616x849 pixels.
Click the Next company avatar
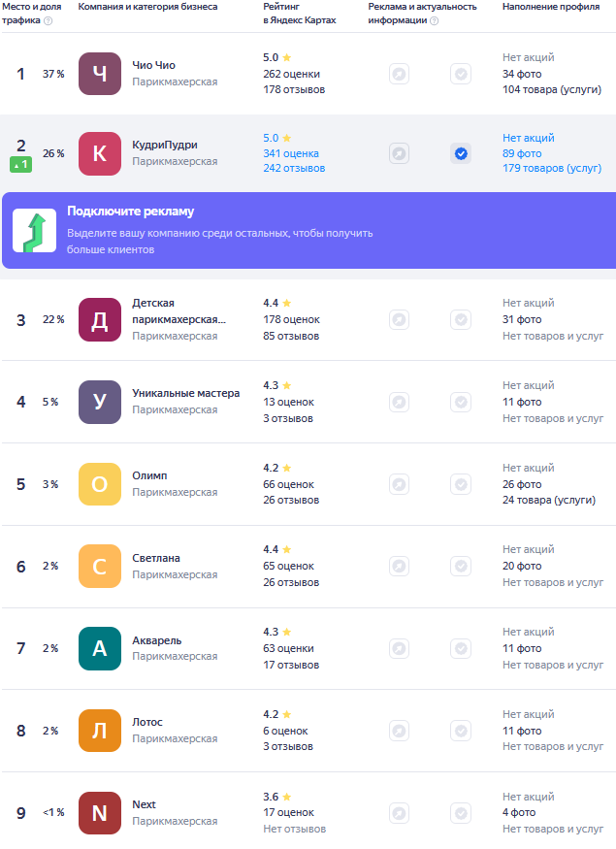(x=100, y=813)
